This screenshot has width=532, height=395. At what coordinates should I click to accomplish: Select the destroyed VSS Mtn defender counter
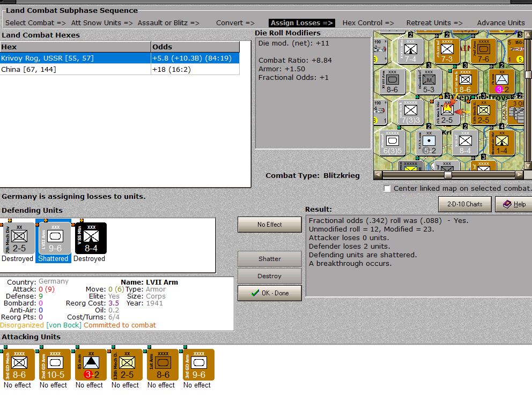point(91,239)
